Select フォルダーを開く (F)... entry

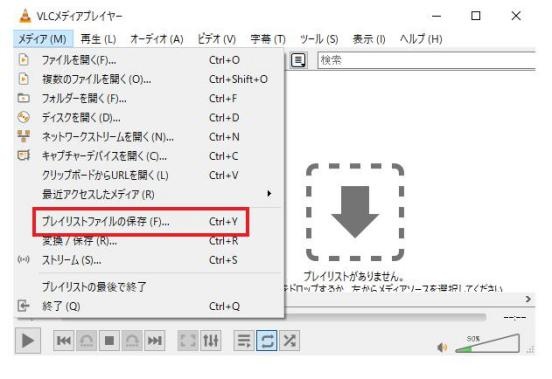pos(149,99)
